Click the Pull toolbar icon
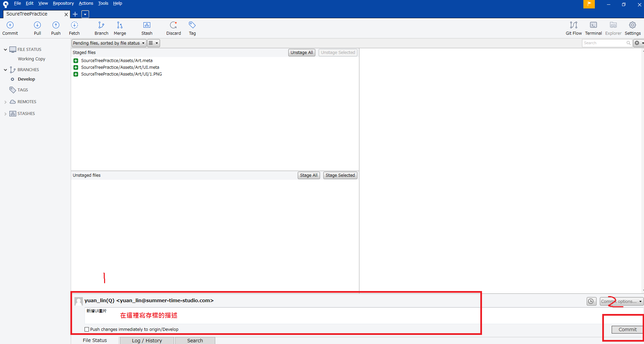Image resolution: width=644 pixels, height=344 pixels. pyautogui.click(x=37, y=25)
